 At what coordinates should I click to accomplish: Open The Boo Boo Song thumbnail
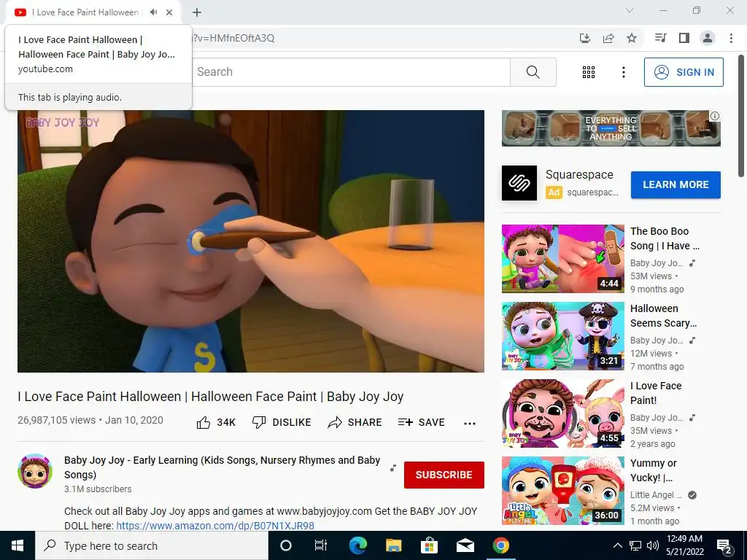(x=562, y=259)
